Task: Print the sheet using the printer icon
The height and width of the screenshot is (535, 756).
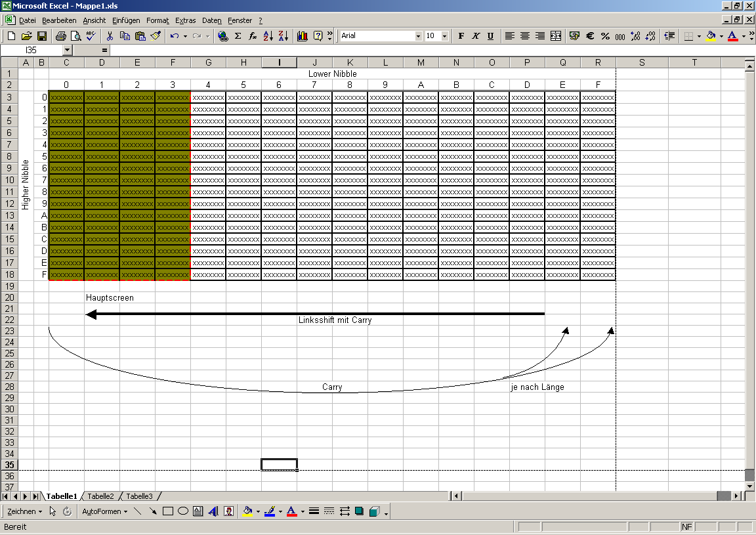Action: click(x=61, y=35)
